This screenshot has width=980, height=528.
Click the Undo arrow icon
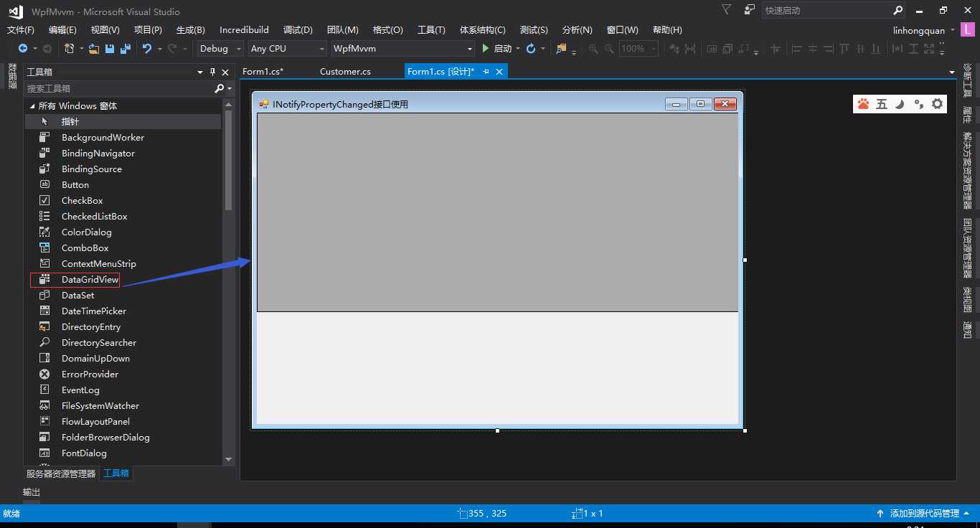tap(147, 49)
